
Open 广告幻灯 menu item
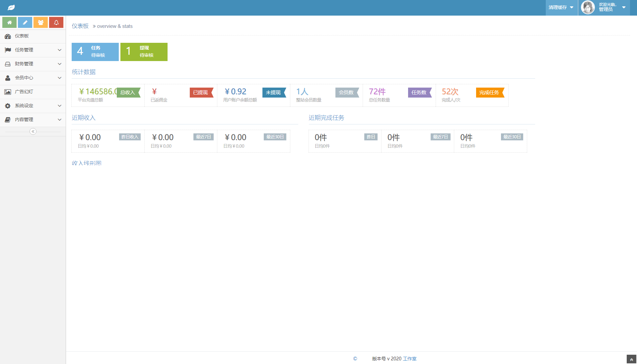(33, 92)
